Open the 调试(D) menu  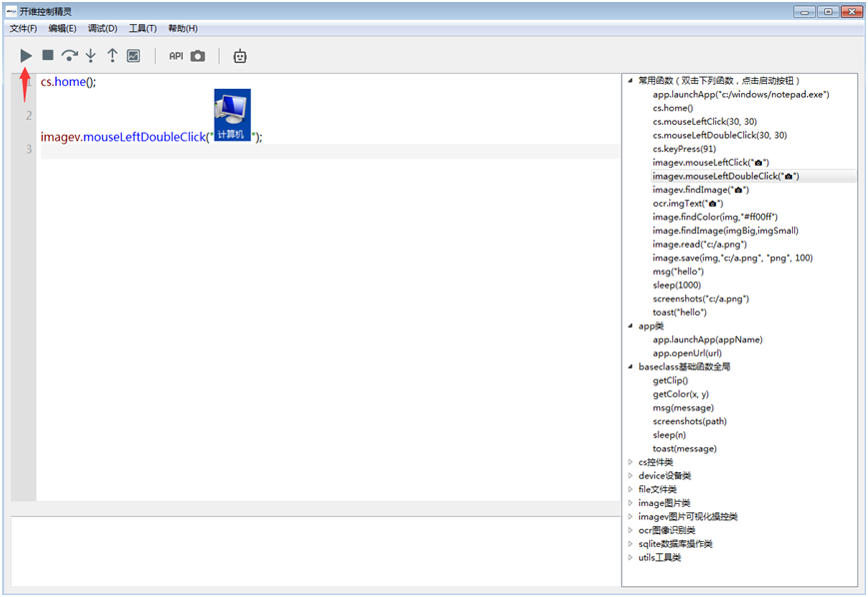click(103, 28)
